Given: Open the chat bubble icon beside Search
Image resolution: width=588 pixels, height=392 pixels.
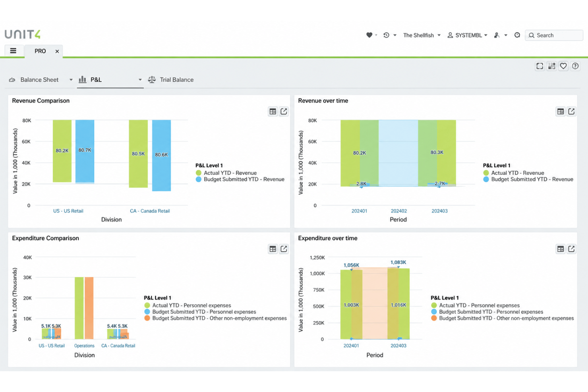Looking at the screenshot, I should point(517,35).
